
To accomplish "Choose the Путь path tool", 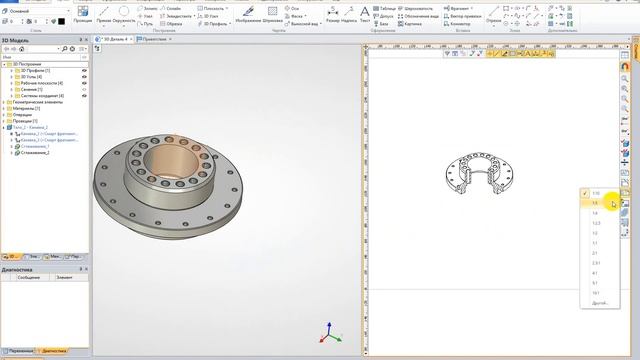I will (145, 24).
